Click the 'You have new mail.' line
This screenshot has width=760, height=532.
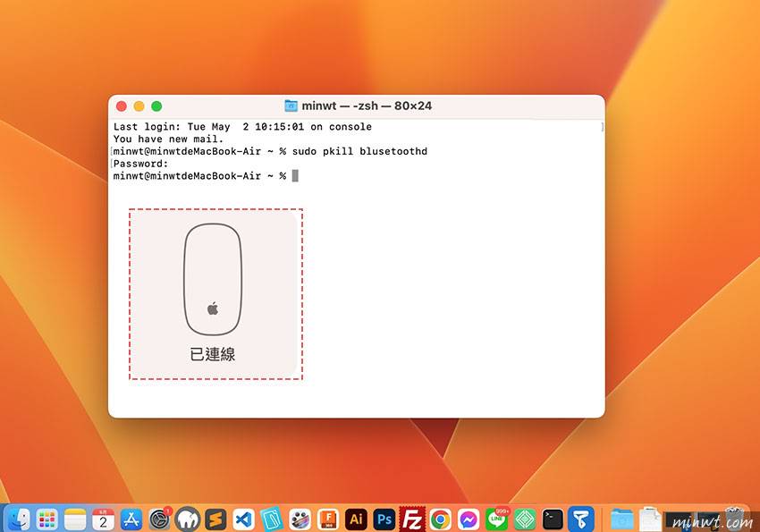tap(168, 139)
